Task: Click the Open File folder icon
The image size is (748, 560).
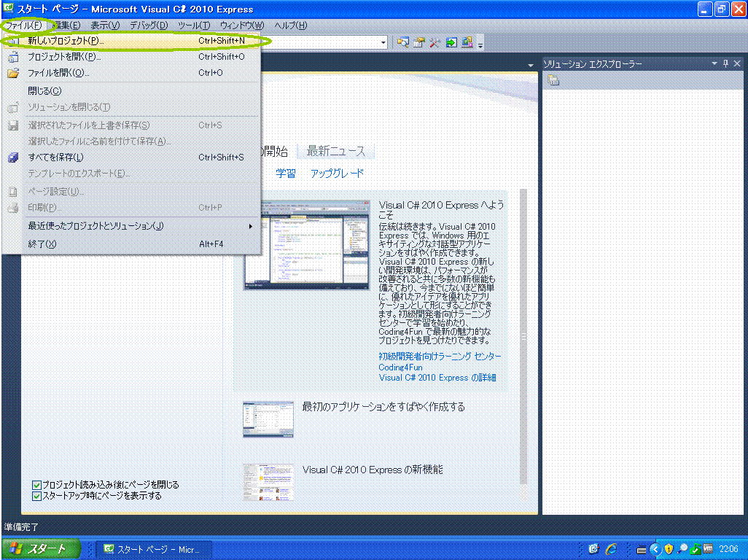Action: 13,73
